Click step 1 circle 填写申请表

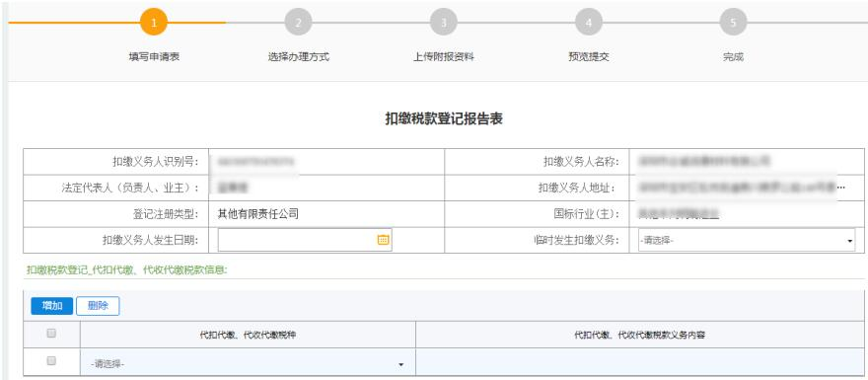(x=154, y=22)
